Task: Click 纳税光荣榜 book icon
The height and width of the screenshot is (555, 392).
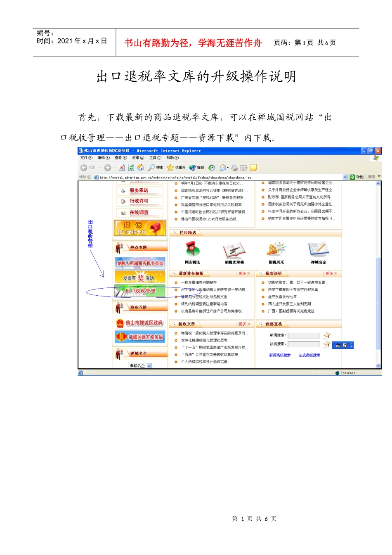Action: (x=234, y=250)
